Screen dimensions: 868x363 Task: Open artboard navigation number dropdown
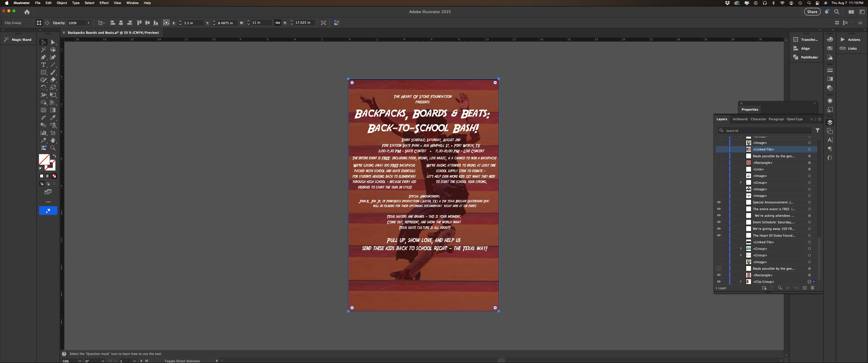(x=134, y=361)
